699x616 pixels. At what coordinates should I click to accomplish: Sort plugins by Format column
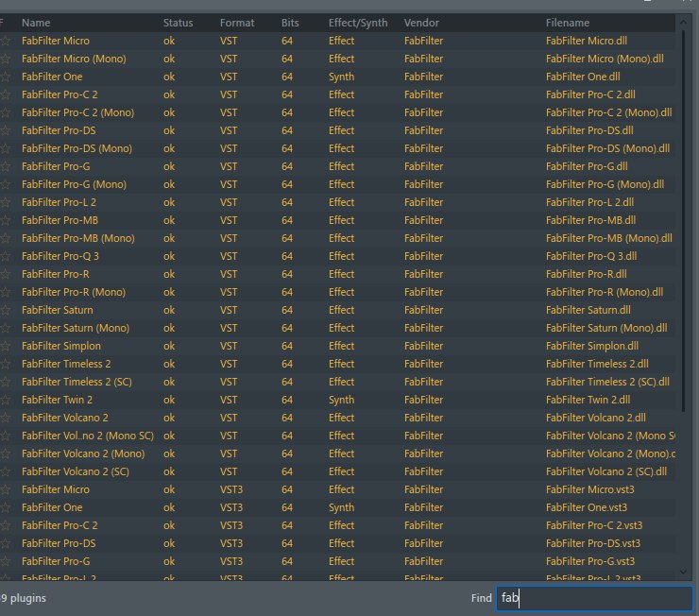coord(237,23)
